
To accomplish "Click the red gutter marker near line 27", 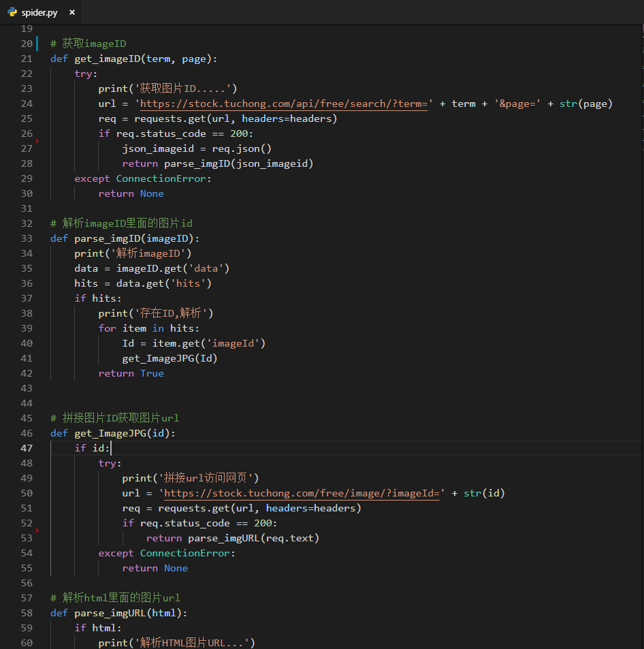I will 37,141.
